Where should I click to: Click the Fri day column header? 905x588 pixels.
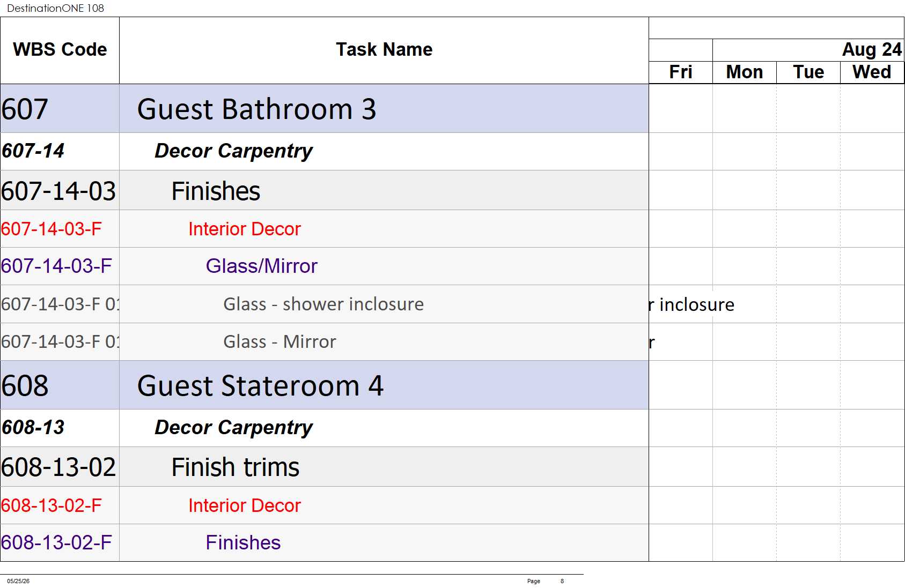coord(681,72)
